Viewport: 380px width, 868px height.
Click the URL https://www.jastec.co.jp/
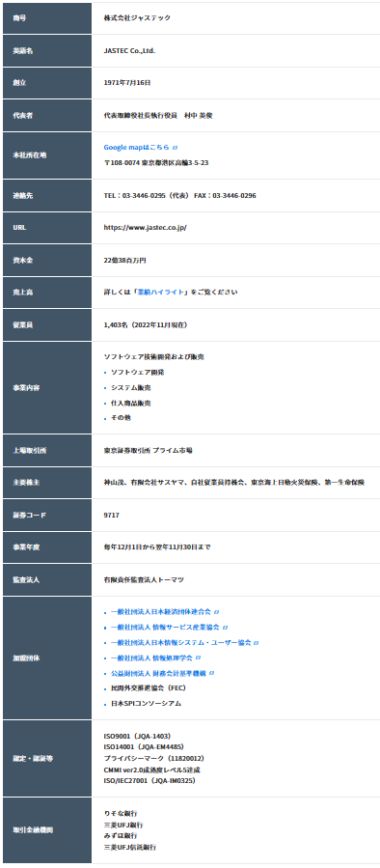[x=145, y=228]
